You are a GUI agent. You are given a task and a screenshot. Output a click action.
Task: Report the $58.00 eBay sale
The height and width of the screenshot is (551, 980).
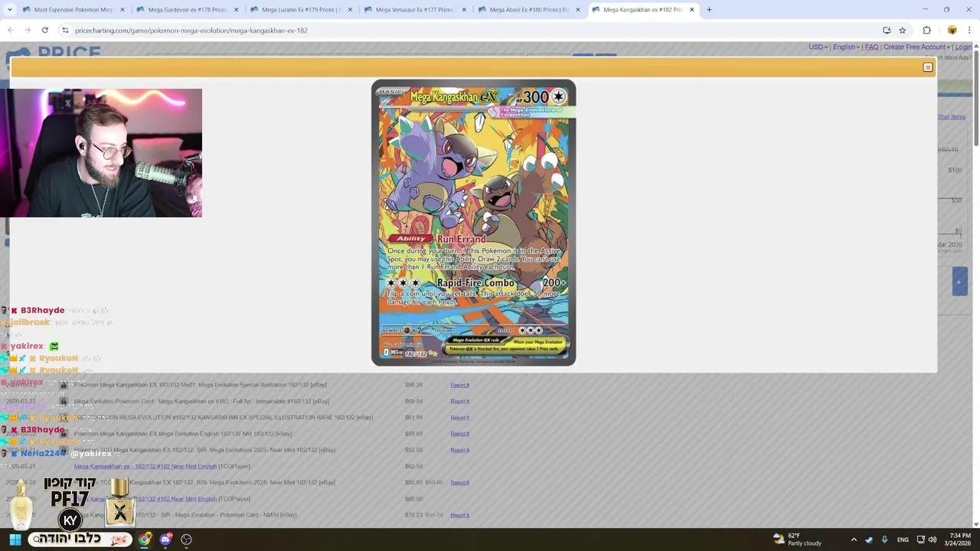(459, 434)
